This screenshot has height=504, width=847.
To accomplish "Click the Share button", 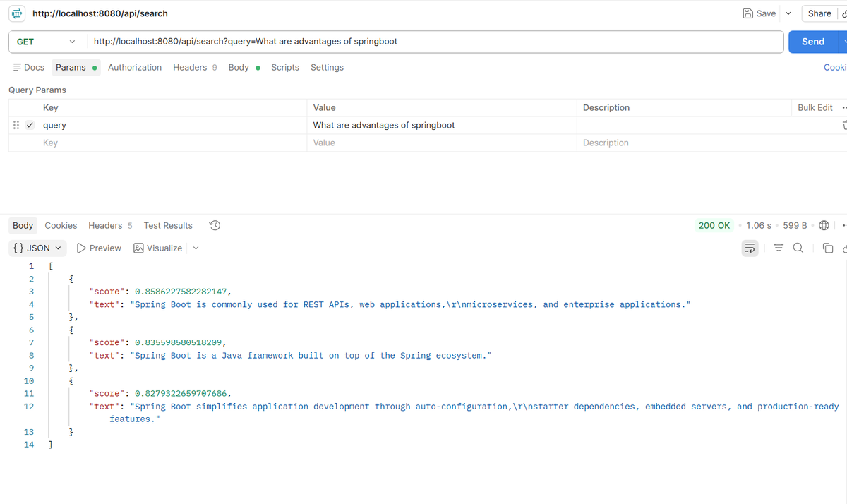I will (819, 13).
